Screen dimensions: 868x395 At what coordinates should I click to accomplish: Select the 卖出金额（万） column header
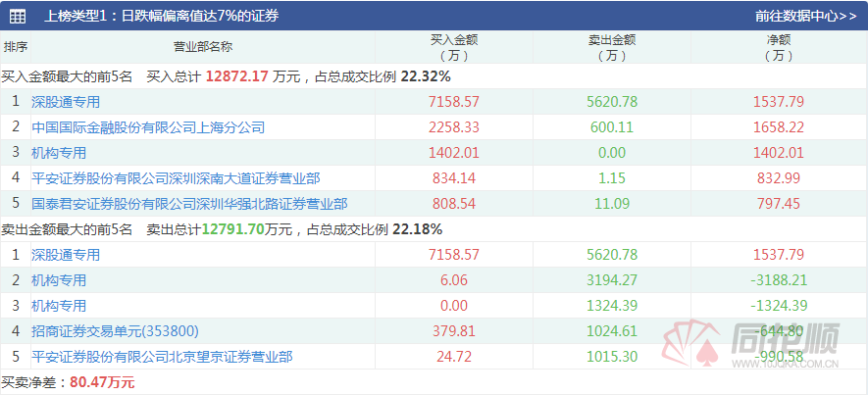point(612,48)
